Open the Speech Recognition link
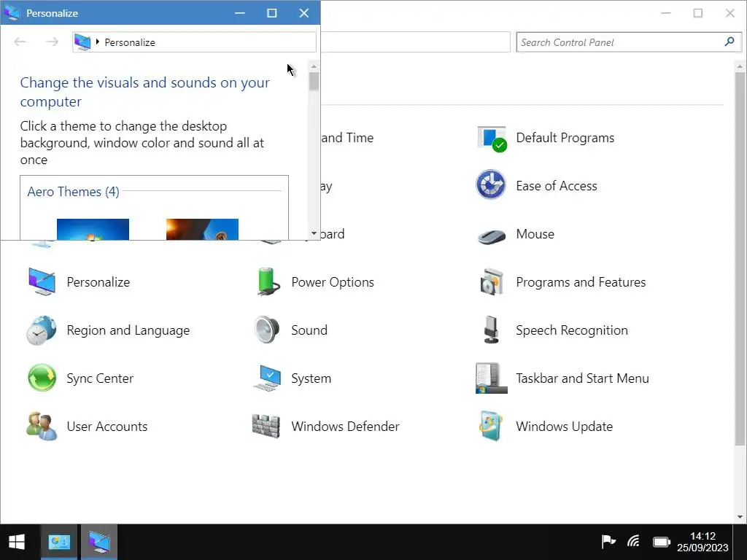The image size is (747, 560). (572, 330)
